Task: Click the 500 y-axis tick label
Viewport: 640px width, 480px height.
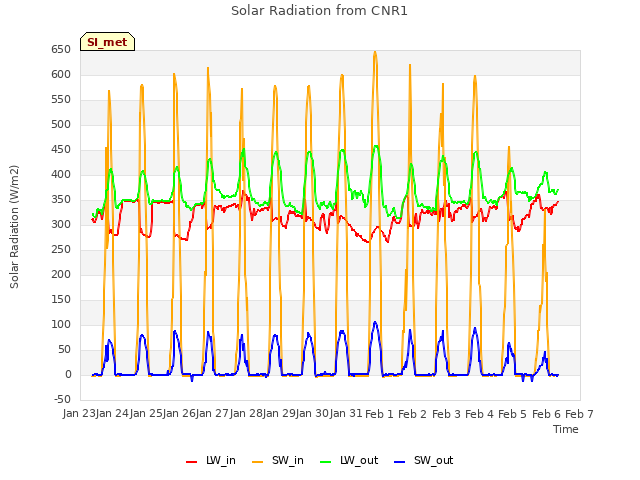Action: (61, 124)
